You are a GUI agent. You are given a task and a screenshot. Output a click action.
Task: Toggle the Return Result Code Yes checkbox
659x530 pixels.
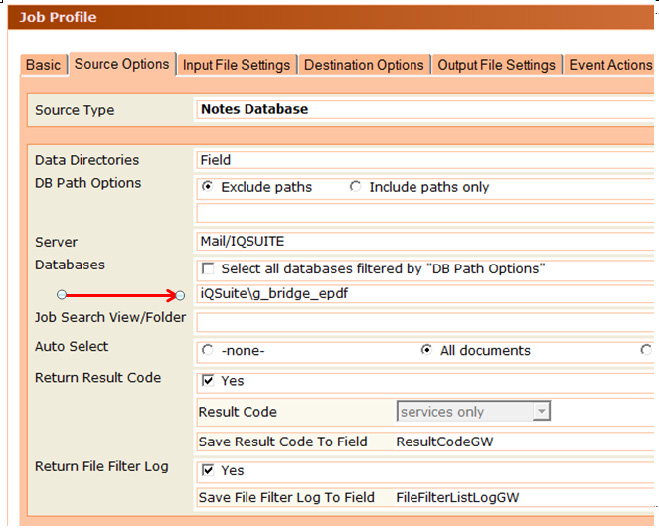pos(208,381)
